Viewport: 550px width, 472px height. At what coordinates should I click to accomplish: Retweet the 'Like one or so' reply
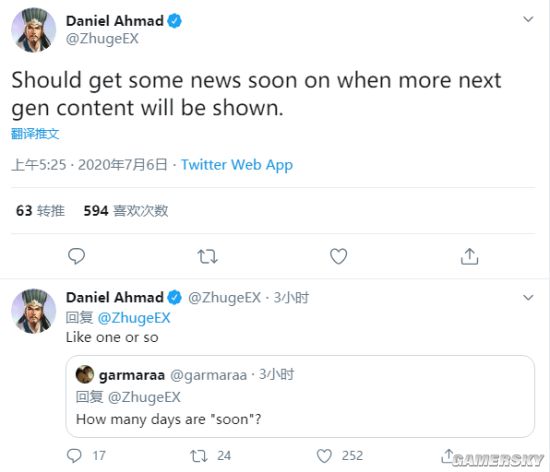[x=199, y=456]
